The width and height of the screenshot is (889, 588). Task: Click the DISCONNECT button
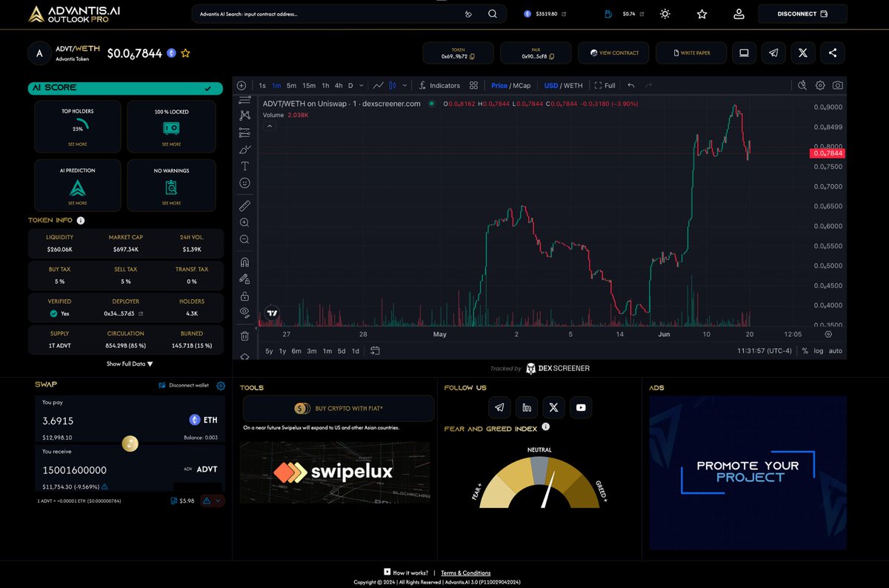tap(802, 13)
